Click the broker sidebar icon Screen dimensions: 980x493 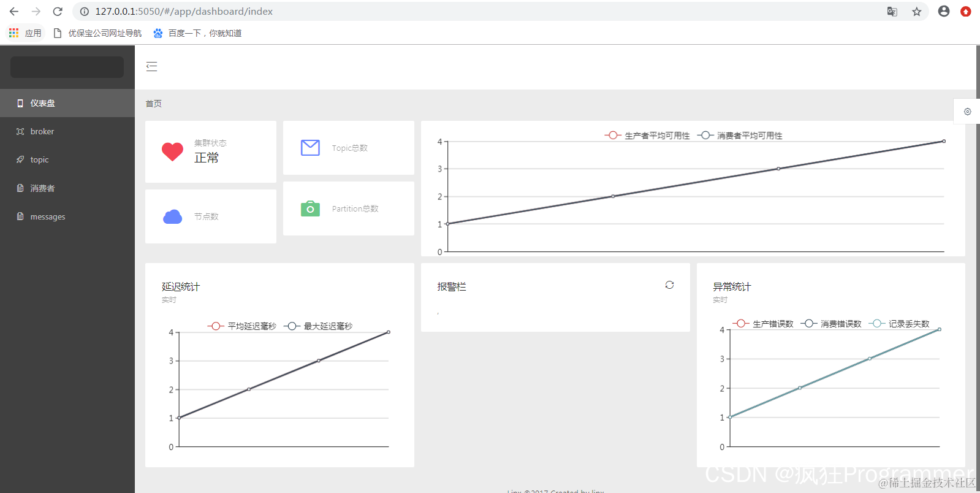20,131
